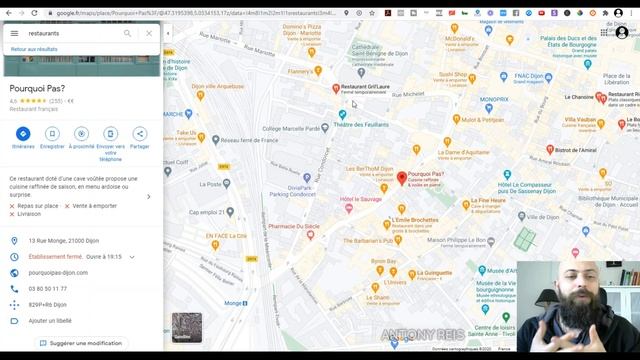Select Collège Marcelle Pardé marker
The height and width of the screenshot is (360, 640).
(325, 128)
